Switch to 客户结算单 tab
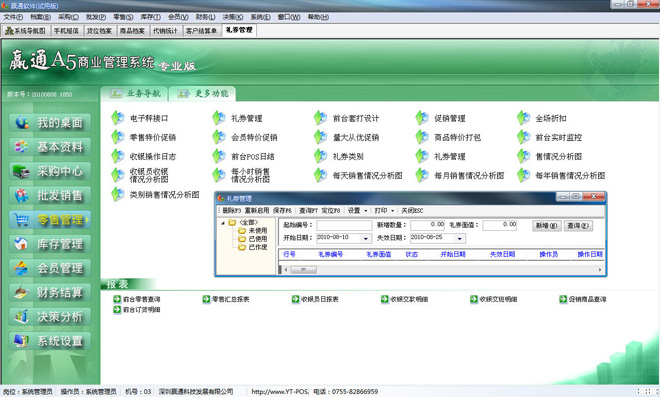Image resolution: width=660 pixels, height=397 pixels. 202,31
